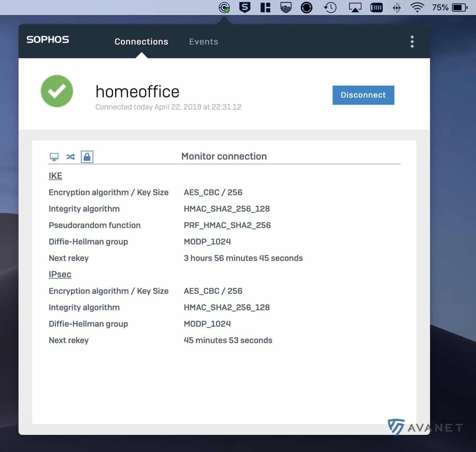Click the Sophos logo
The image size is (476, 452).
pos(48,39)
